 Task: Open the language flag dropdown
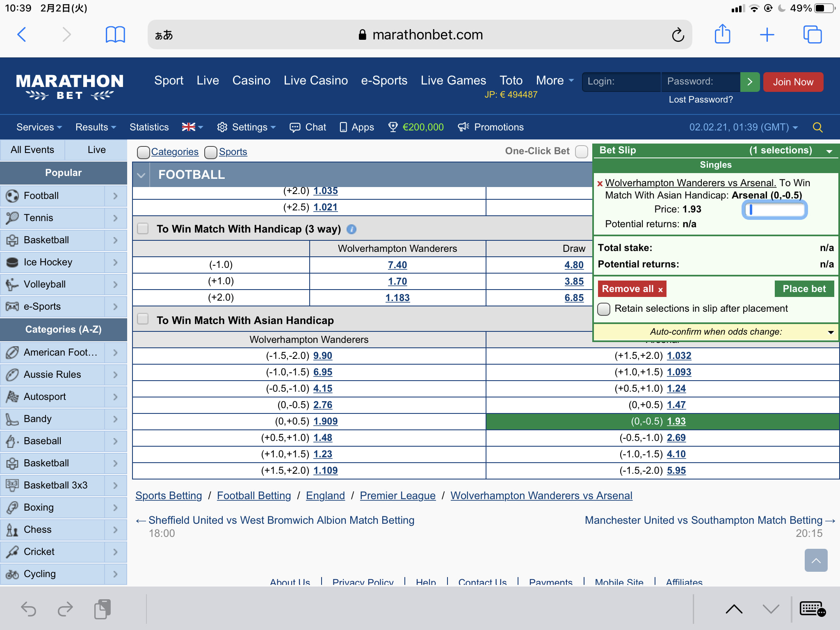coord(192,128)
